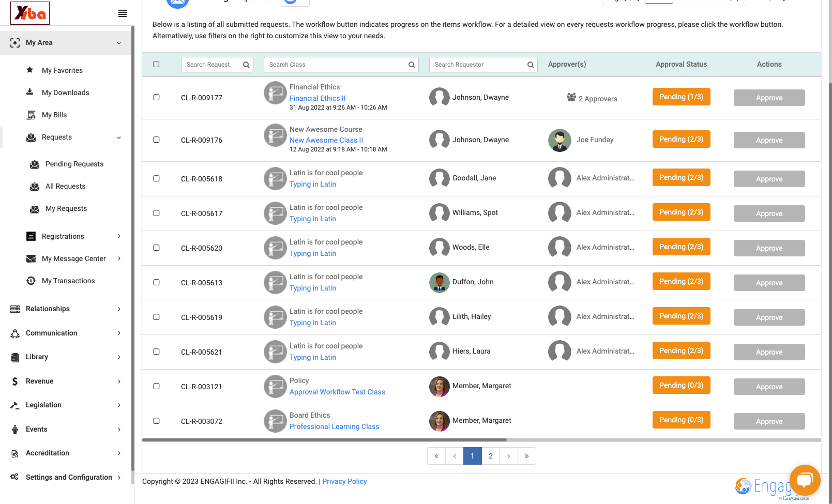This screenshot has height=504, width=832.
Task: Open the chat bubble widget
Action: tap(805, 480)
